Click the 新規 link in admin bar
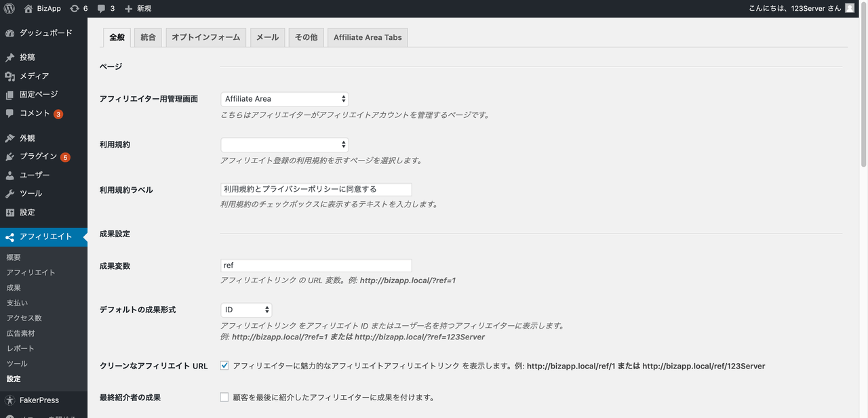Screen dimensions: 868x418 [144, 8]
